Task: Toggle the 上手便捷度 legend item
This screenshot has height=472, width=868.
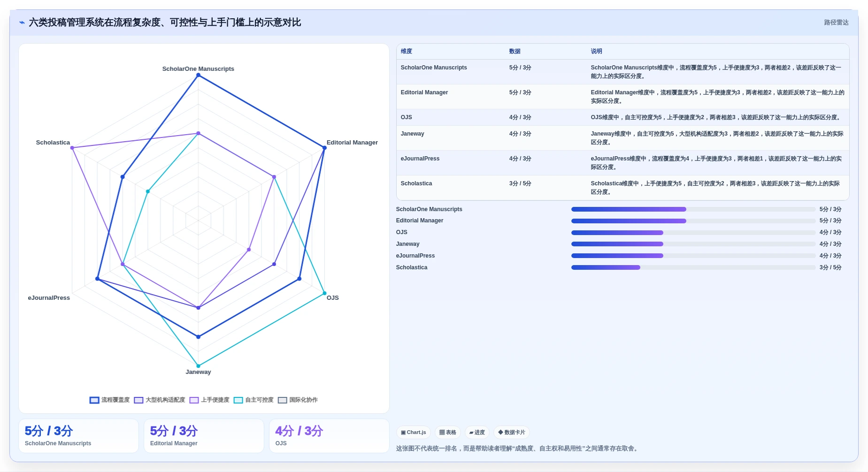Action: pos(209,400)
